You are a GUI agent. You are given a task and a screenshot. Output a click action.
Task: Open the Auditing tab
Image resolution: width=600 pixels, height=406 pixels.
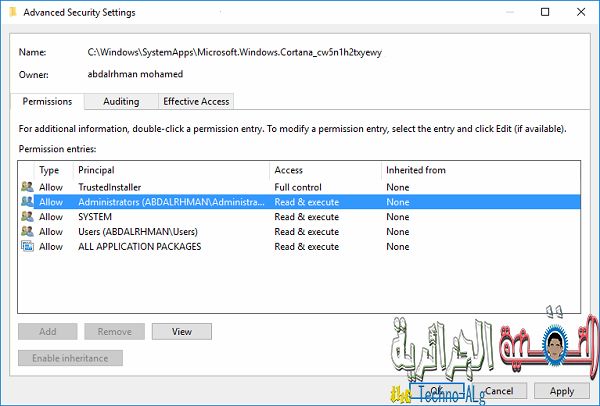tap(121, 101)
